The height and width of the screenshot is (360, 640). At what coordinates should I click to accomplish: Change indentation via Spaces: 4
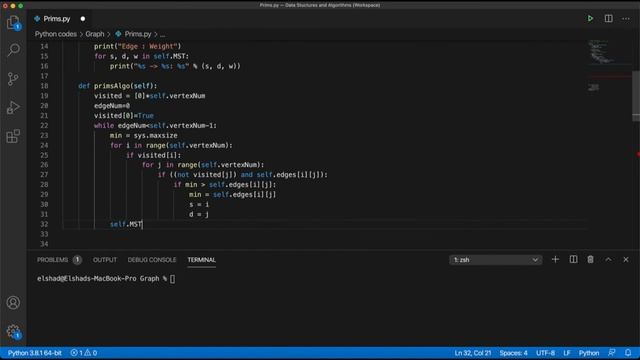513,353
